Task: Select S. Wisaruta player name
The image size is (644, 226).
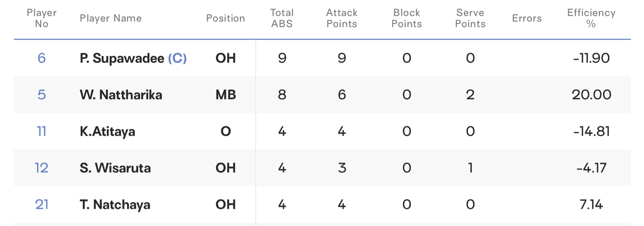Action: 115,168
